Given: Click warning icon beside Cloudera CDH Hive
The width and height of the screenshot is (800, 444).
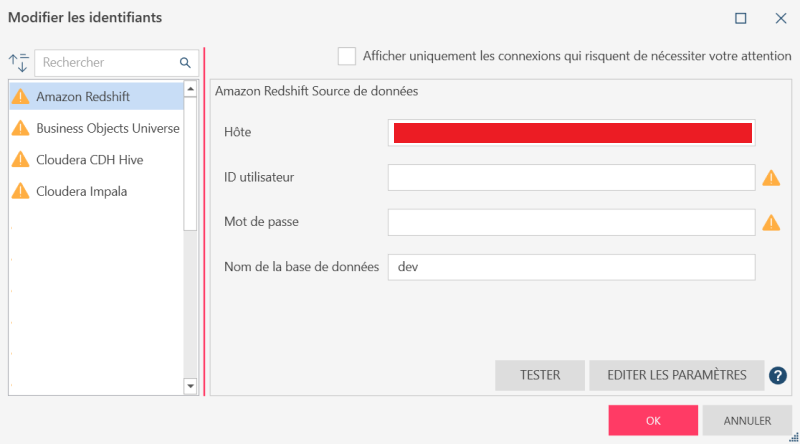Looking at the screenshot, I should coord(21,159).
